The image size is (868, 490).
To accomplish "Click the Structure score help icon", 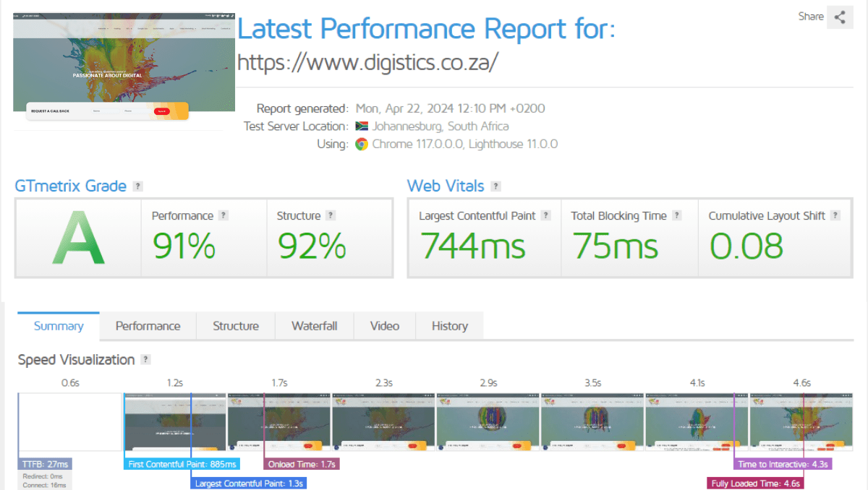I will (x=331, y=215).
